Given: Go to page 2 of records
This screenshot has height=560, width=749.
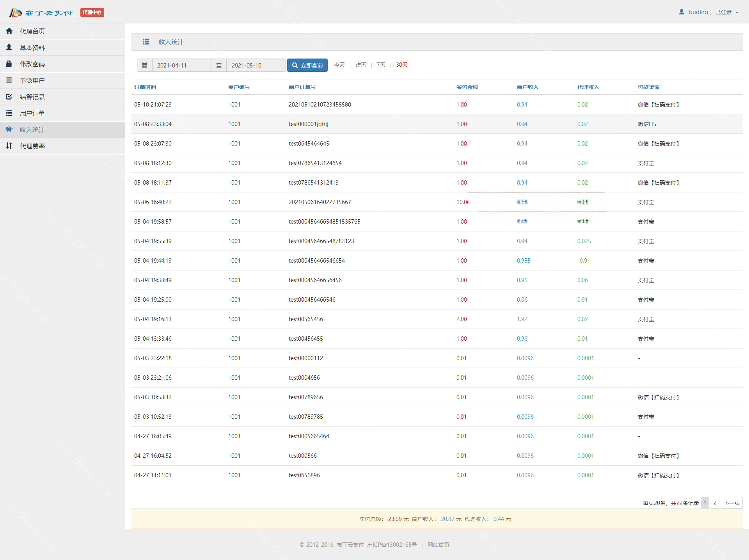Looking at the screenshot, I should [715, 503].
